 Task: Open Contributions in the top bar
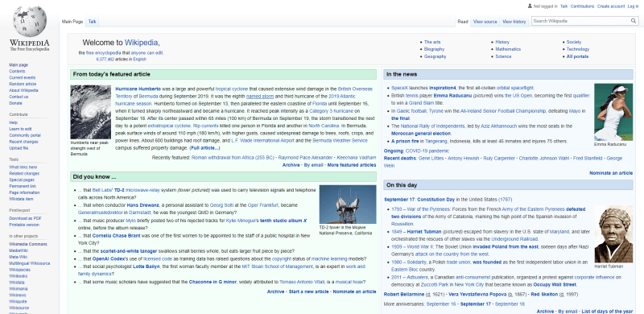click(x=582, y=6)
